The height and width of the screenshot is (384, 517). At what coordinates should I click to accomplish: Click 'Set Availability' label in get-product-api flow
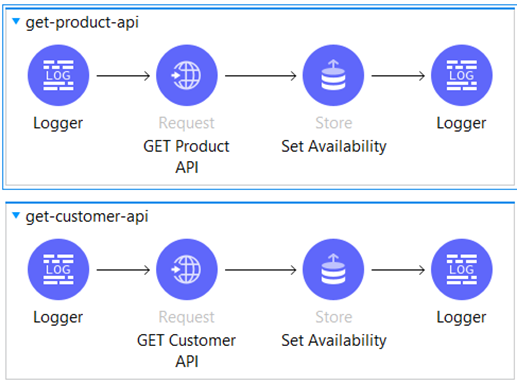(x=334, y=147)
